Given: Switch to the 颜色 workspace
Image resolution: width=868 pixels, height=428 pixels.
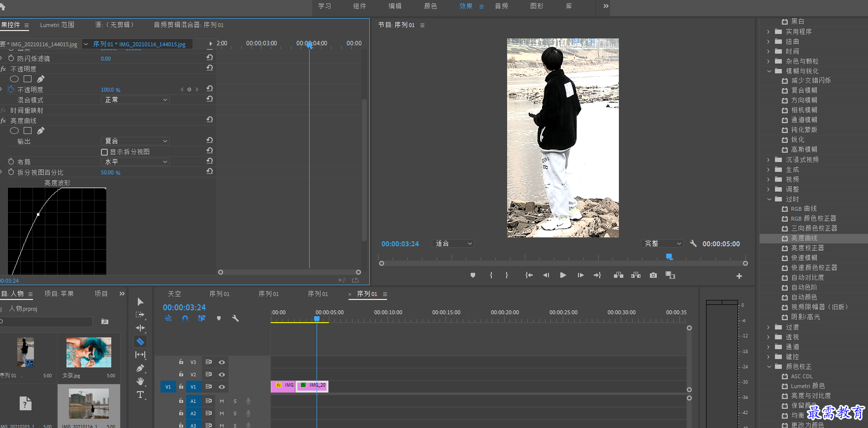Looking at the screenshot, I should [x=430, y=6].
